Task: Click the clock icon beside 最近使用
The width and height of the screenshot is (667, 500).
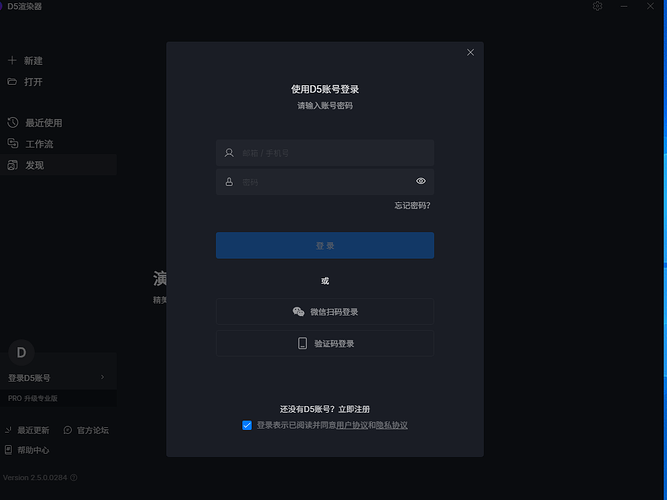Action: (13, 123)
